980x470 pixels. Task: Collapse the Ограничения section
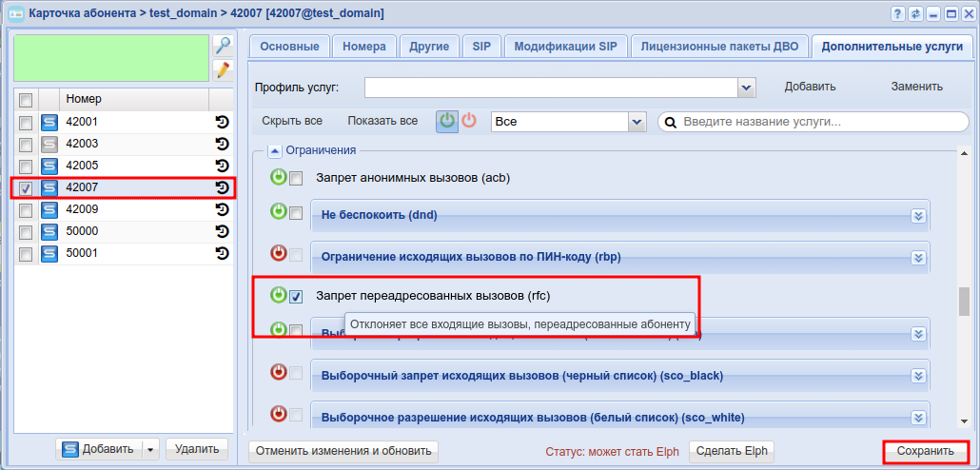pos(274,150)
